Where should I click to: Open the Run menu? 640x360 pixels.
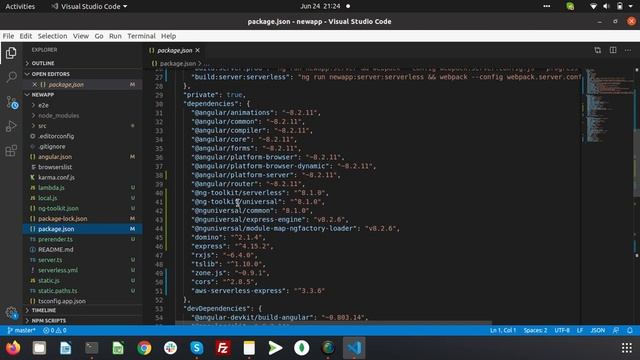point(115,36)
